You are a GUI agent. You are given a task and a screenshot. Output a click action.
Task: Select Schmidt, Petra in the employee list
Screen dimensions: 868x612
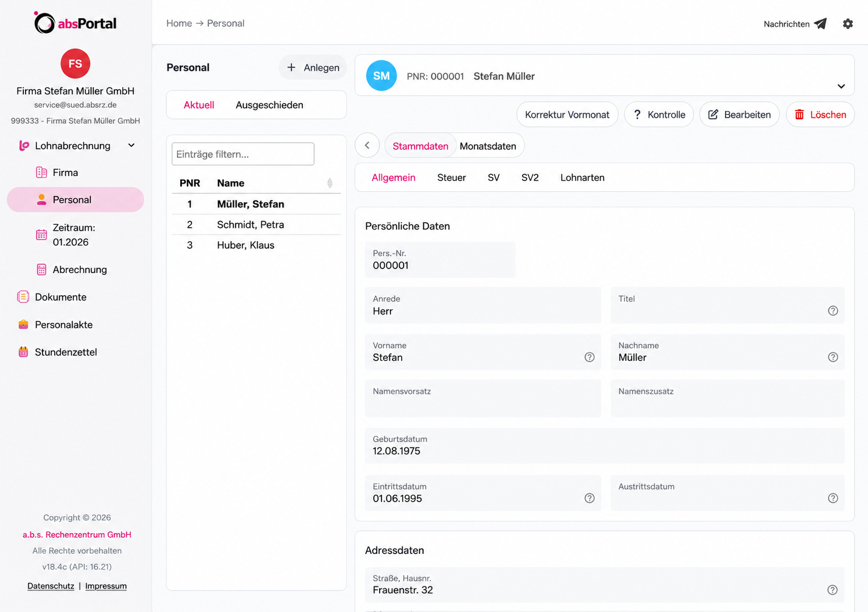[256, 225]
